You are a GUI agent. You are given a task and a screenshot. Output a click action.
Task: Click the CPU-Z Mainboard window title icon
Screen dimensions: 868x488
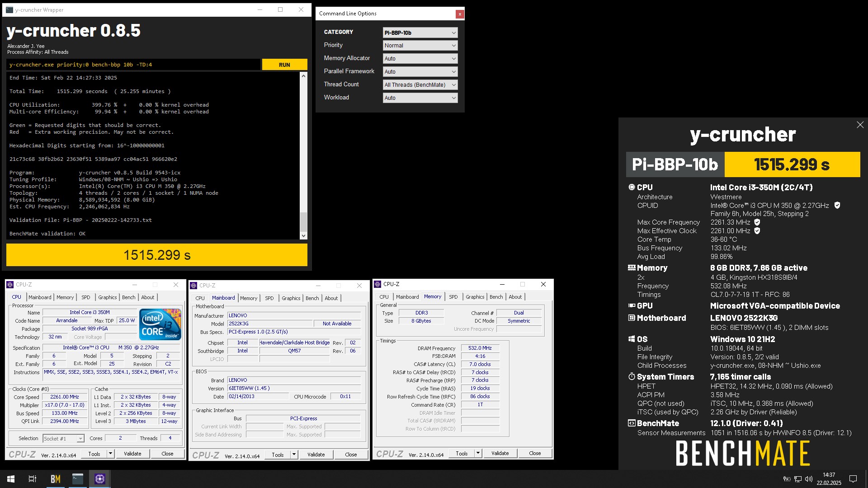point(193,286)
